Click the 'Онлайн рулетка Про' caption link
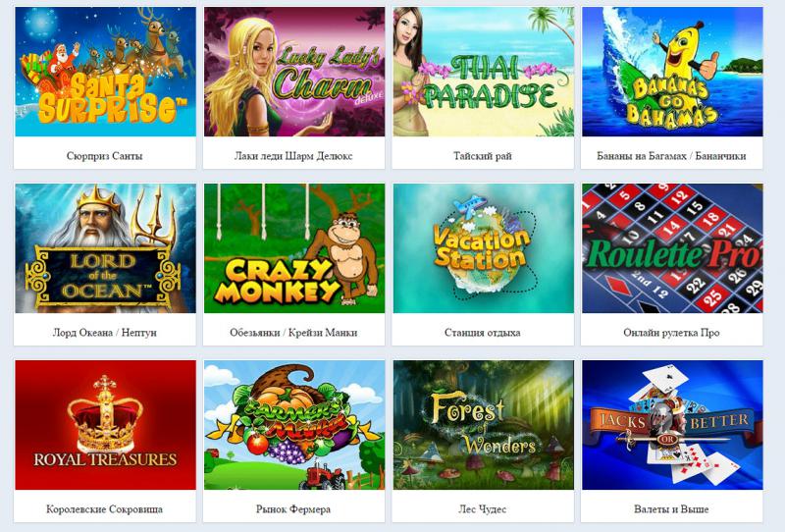 [671, 333]
